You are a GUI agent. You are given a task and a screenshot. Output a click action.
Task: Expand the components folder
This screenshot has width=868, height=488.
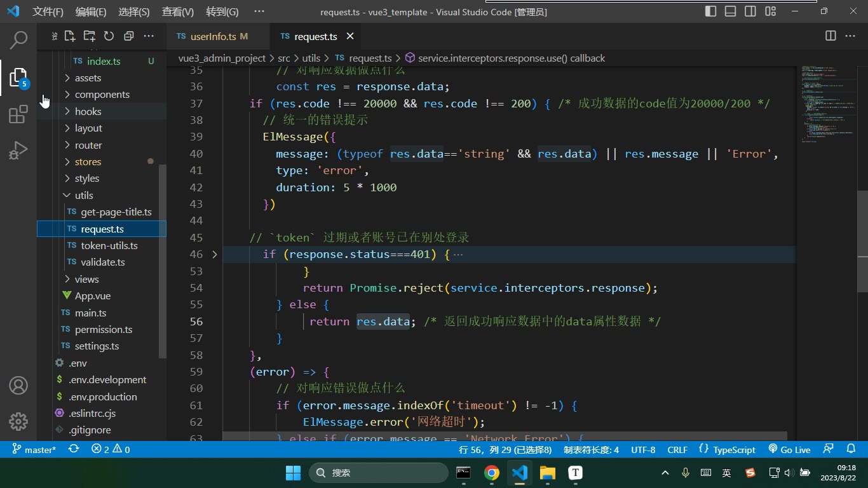pyautogui.click(x=102, y=95)
